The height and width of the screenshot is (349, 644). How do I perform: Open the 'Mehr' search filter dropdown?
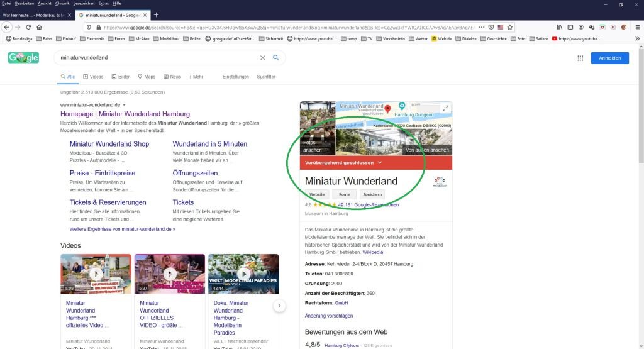(x=196, y=77)
